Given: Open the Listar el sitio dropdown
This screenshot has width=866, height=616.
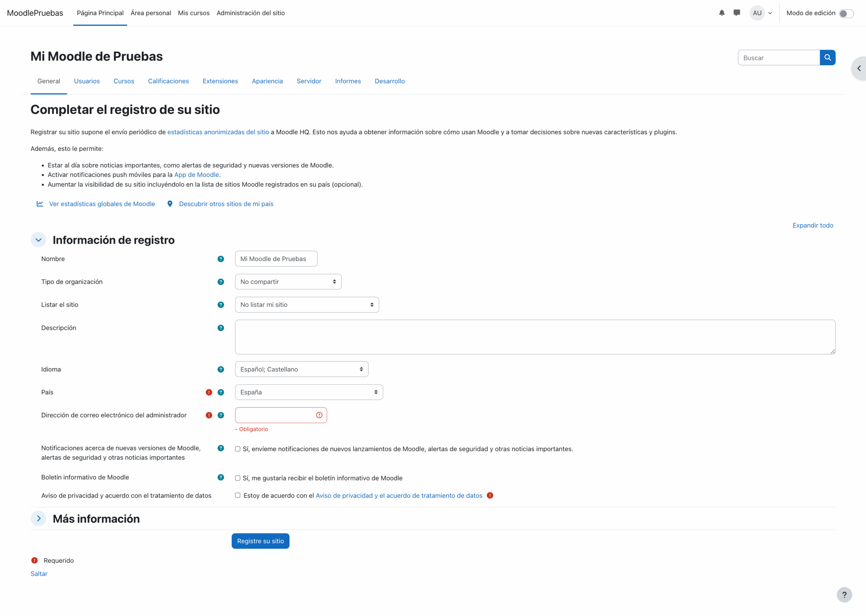Looking at the screenshot, I should [x=306, y=305].
